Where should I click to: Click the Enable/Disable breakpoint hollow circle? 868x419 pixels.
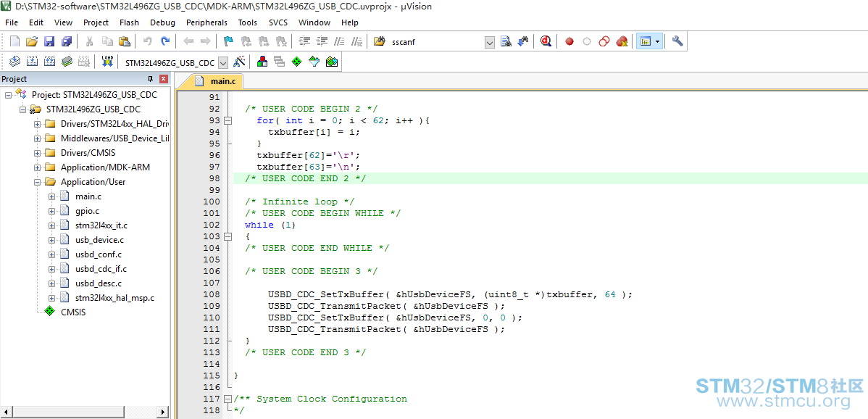(x=587, y=41)
